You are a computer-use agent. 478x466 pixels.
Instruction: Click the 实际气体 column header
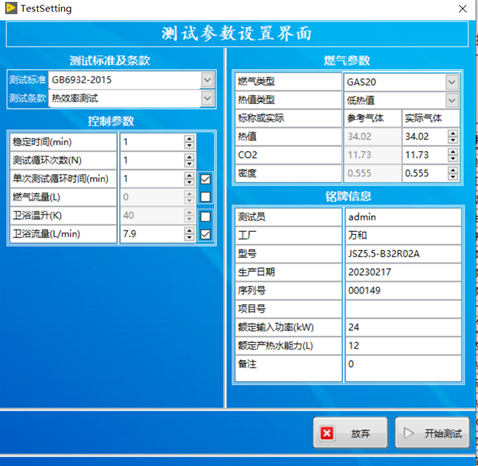point(430,118)
